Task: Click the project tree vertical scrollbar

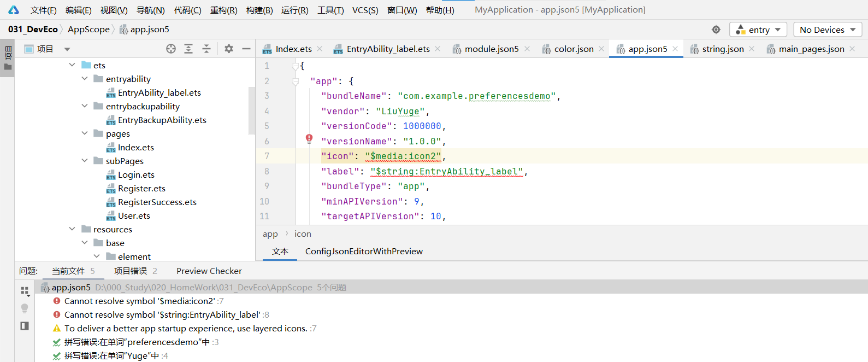Action: 252,110
